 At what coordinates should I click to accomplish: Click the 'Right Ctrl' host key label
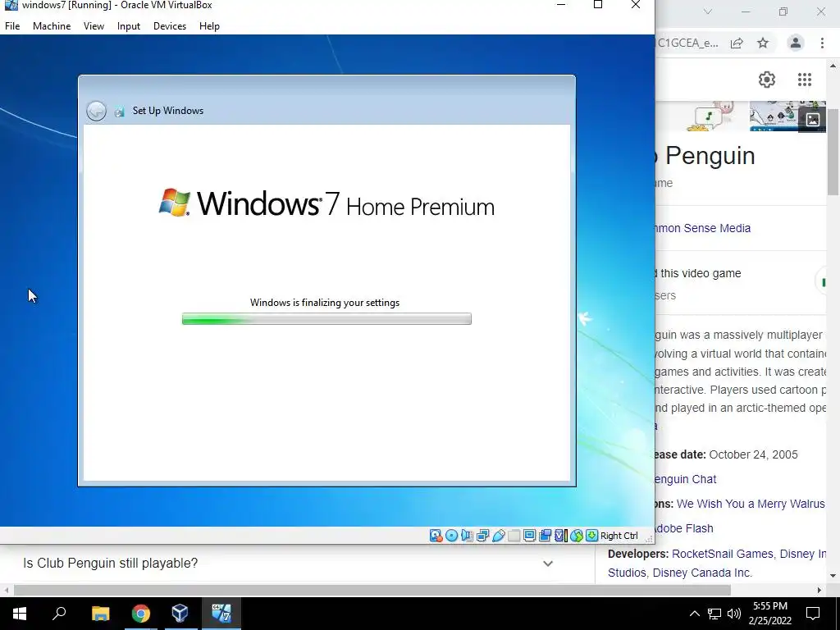(619, 536)
